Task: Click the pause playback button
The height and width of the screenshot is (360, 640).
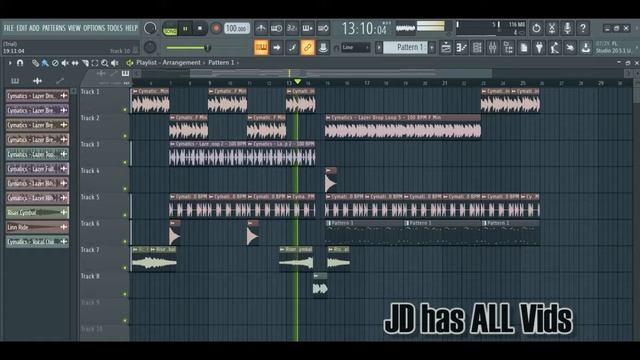Action: click(185, 29)
